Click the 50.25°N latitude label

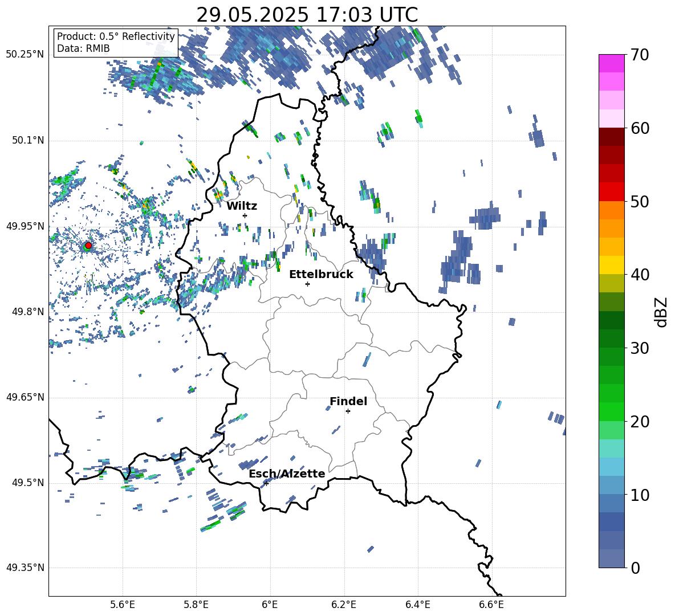25,55
